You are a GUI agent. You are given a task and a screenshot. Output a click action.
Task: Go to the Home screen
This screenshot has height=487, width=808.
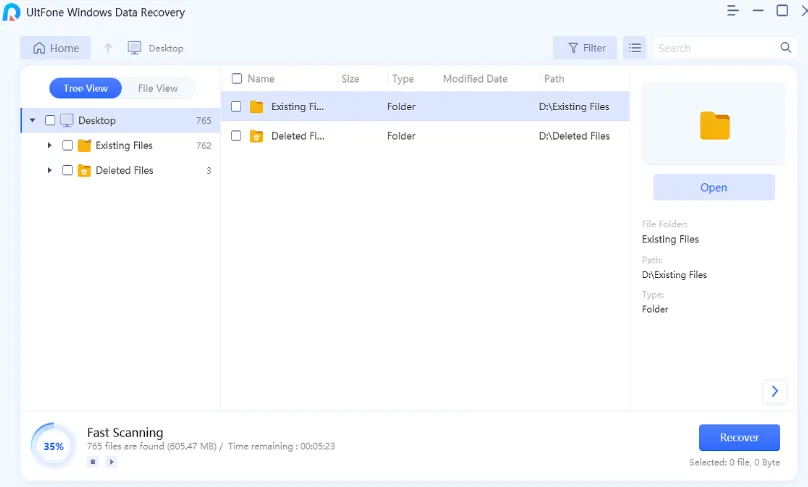(56, 48)
